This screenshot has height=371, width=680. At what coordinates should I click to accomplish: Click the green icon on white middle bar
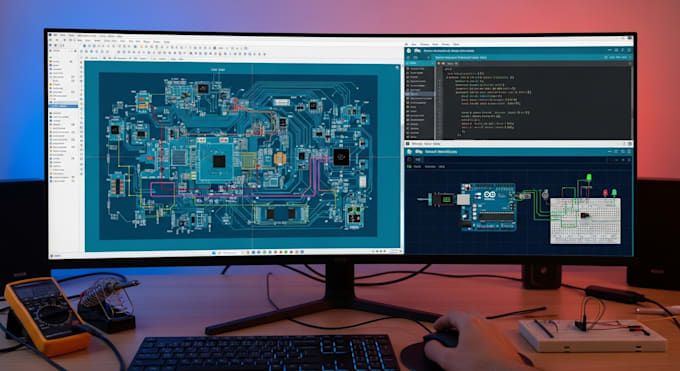[x=408, y=143]
